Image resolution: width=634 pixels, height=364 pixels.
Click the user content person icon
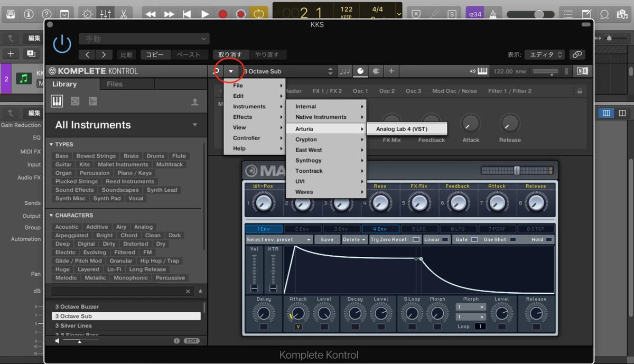pos(195,102)
